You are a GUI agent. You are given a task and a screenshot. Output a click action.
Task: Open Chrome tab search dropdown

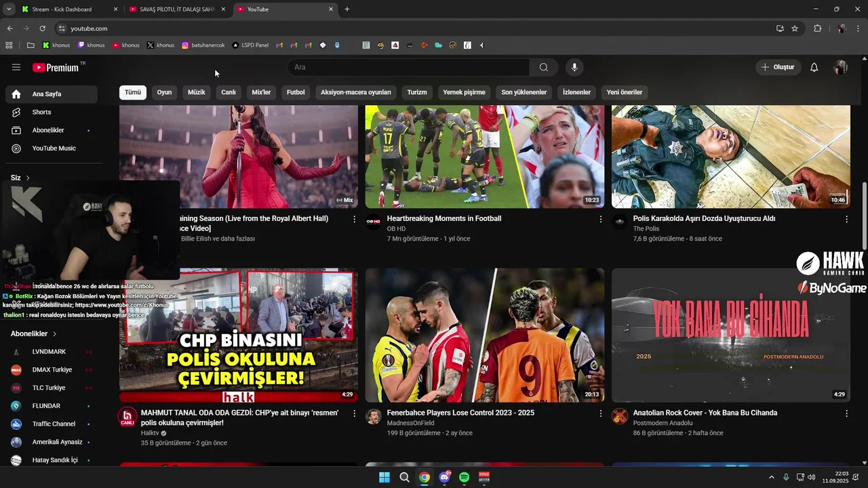pyautogui.click(x=9, y=9)
